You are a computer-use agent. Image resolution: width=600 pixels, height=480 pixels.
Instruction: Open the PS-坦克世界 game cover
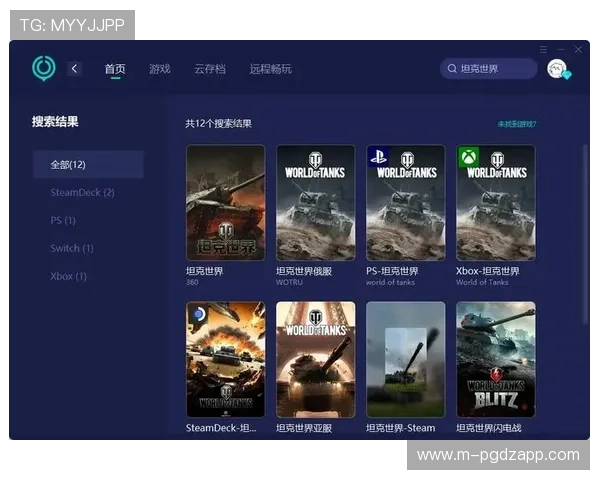pos(406,202)
